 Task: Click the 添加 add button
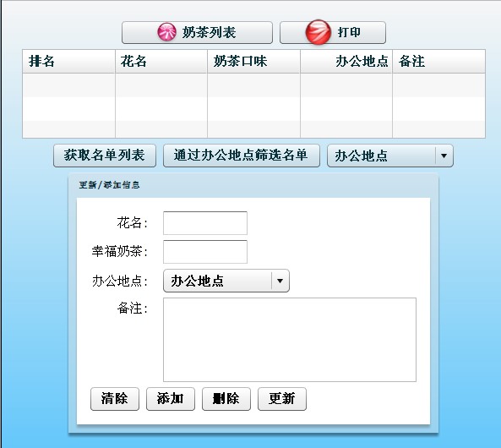point(171,399)
